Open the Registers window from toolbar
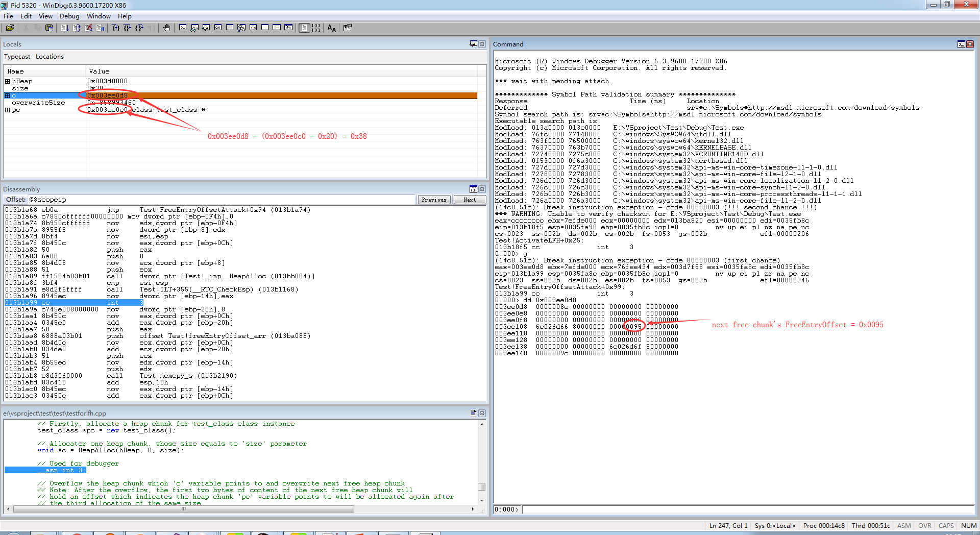980x535 pixels. click(x=218, y=28)
